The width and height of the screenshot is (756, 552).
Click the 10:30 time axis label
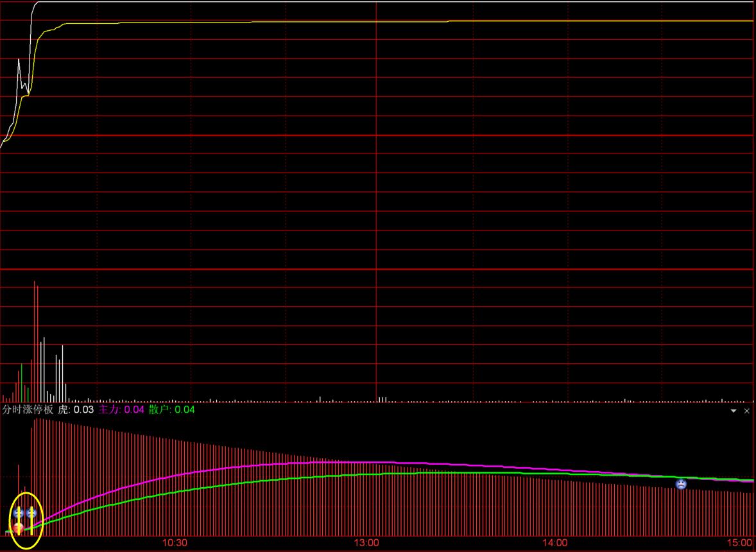174,543
